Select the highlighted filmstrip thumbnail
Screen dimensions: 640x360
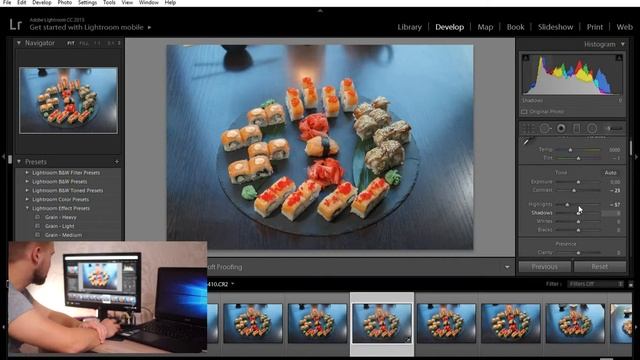coord(382,323)
